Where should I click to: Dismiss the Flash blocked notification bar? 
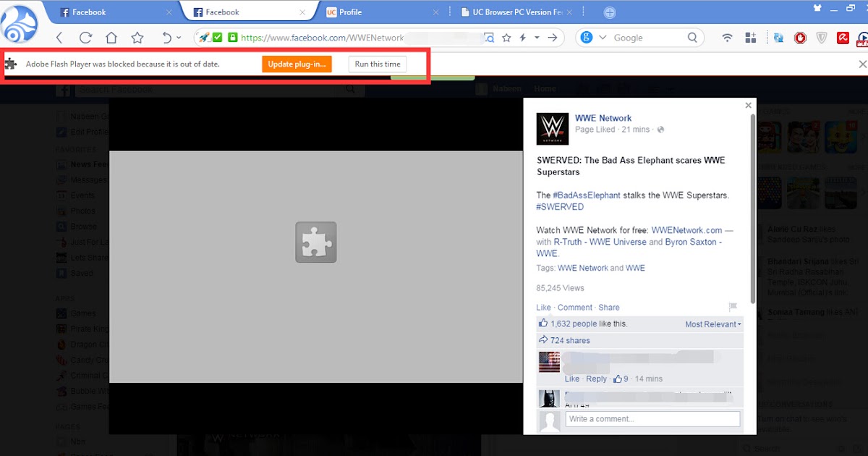click(x=862, y=64)
